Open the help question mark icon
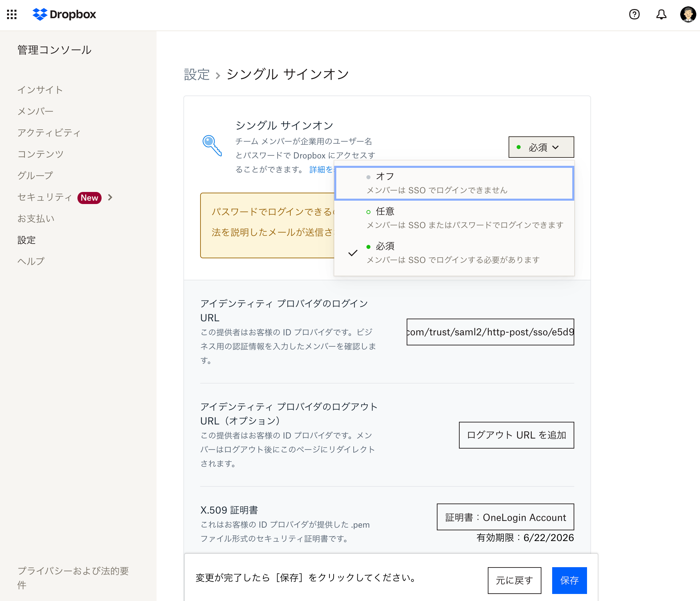This screenshot has width=700, height=601. click(x=635, y=14)
